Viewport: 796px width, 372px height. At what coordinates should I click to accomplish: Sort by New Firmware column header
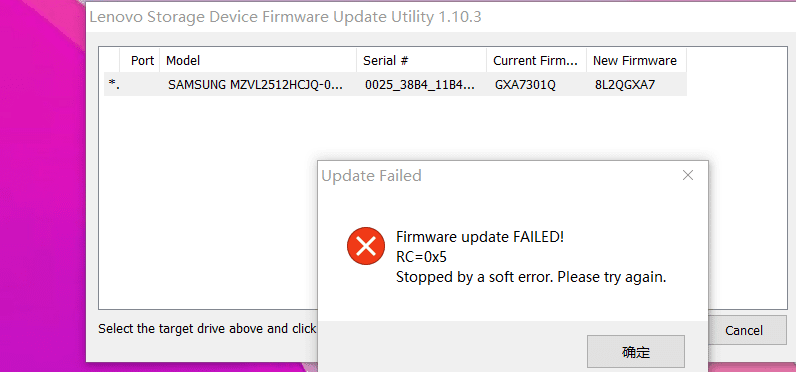(x=637, y=61)
